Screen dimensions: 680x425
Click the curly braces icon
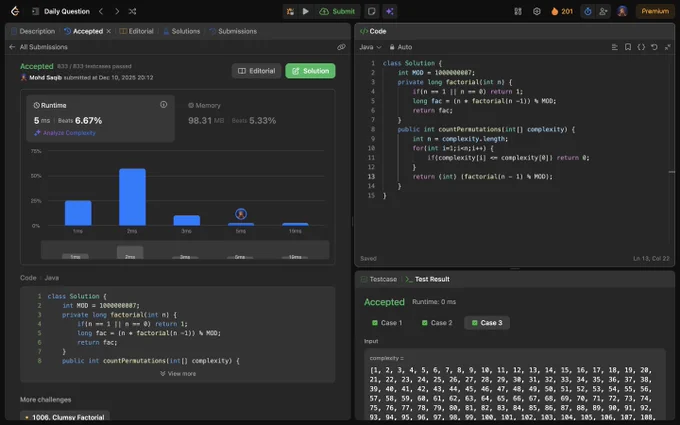click(641, 47)
